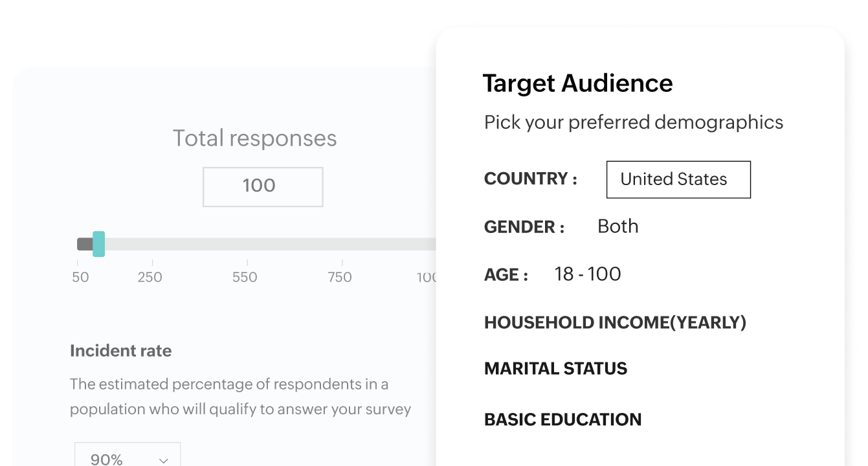The width and height of the screenshot is (868, 466).
Task: Click the GENDER field label
Action: click(525, 227)
